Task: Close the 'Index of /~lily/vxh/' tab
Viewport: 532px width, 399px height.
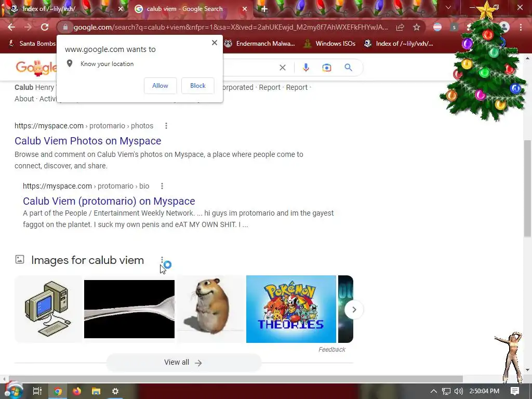Action: tap(121, 9)
